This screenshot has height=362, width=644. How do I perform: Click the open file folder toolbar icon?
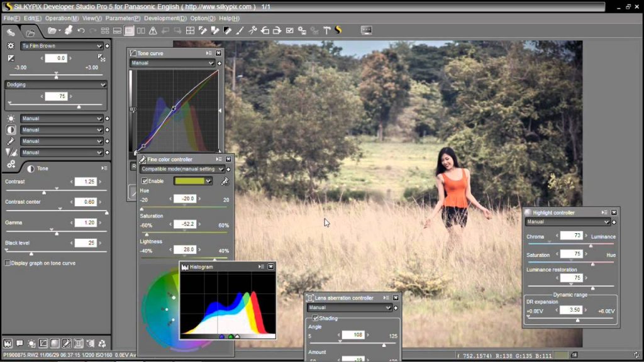click(x=52, y=30)
